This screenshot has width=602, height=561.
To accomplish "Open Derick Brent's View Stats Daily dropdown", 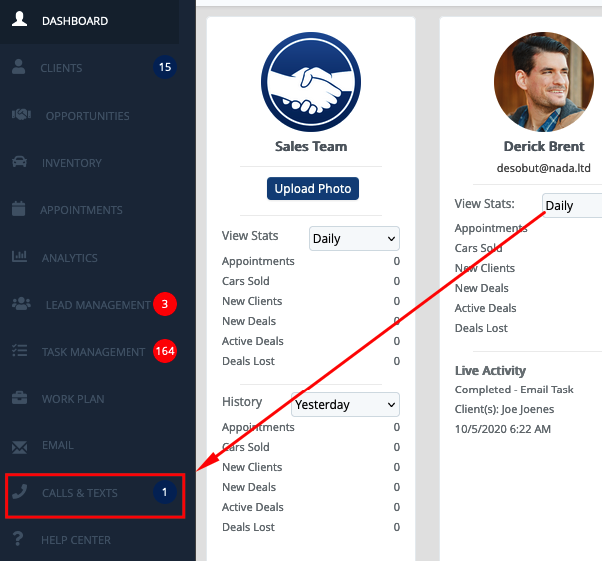I will point(572,205).
